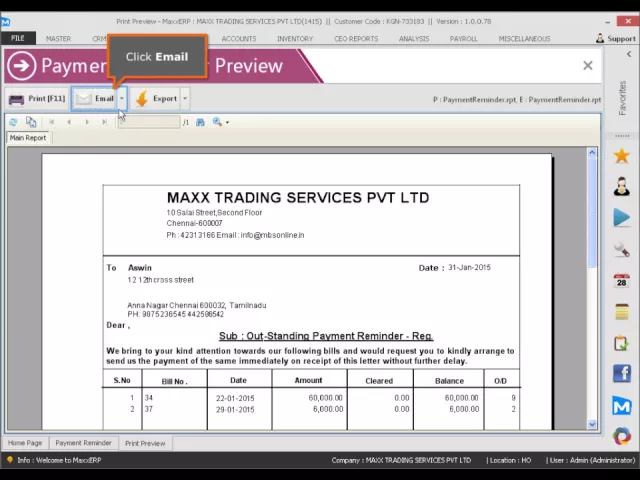The height and width of the screenshot is (480, 640).
Task: Click the clipboard task check icon
Action: (622, 343)
